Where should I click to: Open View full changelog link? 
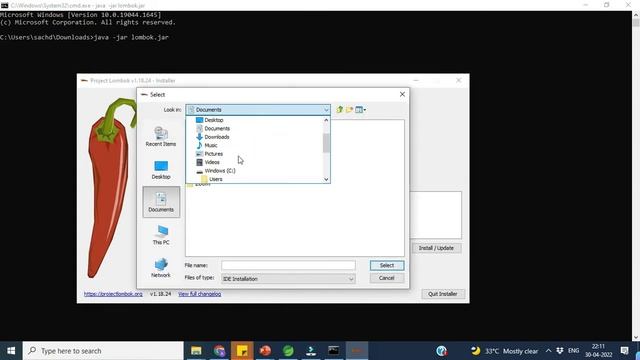[200, 294]
